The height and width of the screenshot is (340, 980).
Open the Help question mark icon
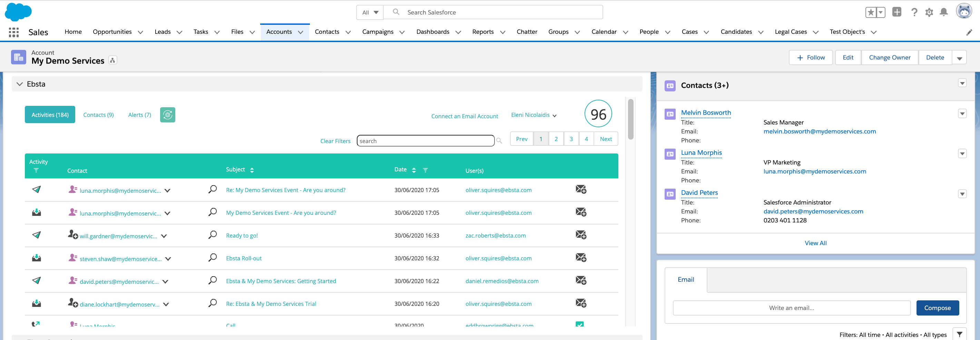(914, 12)
